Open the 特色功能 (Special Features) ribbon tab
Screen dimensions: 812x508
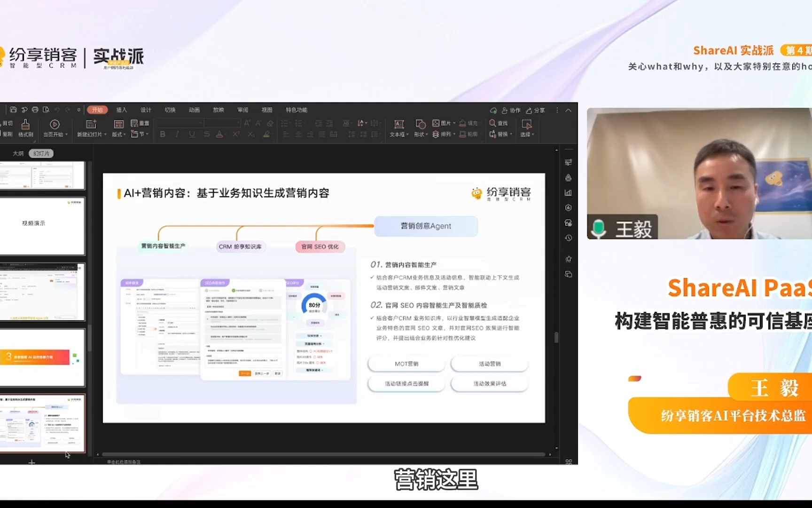pos(297,110)
